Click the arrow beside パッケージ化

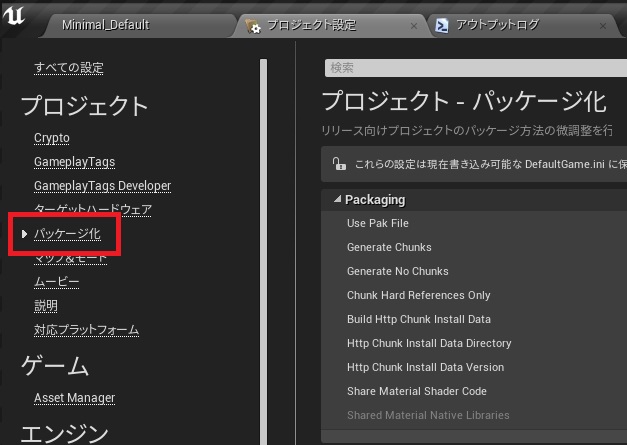tap(24, 234)
